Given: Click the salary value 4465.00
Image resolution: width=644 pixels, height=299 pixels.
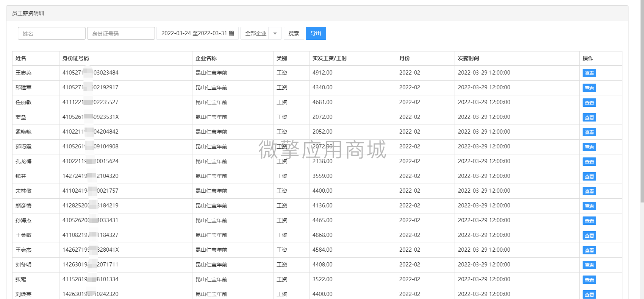Looking at the screenshot, I should click(x=322, y=220).
